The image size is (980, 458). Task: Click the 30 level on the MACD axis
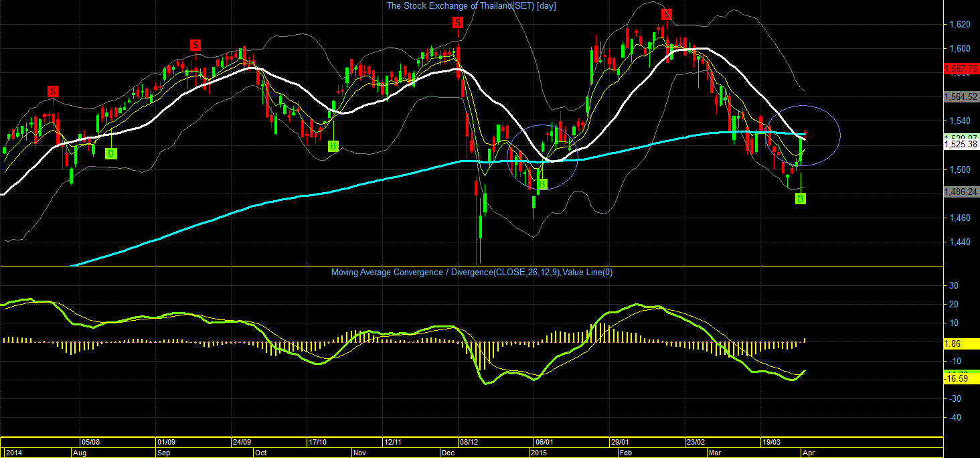point(955,285)
